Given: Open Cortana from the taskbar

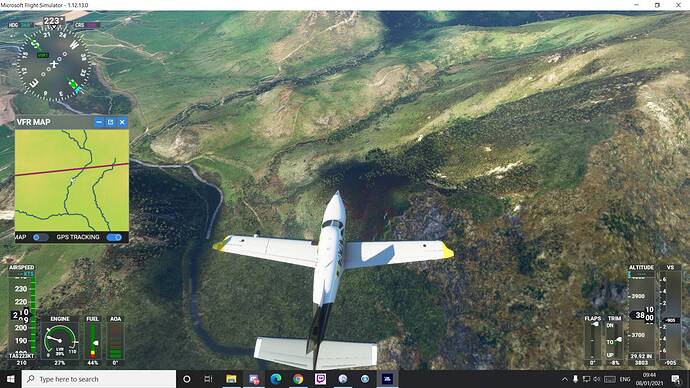Looking at the screenshot, I should pyautogui.click(x=187, y=379).
